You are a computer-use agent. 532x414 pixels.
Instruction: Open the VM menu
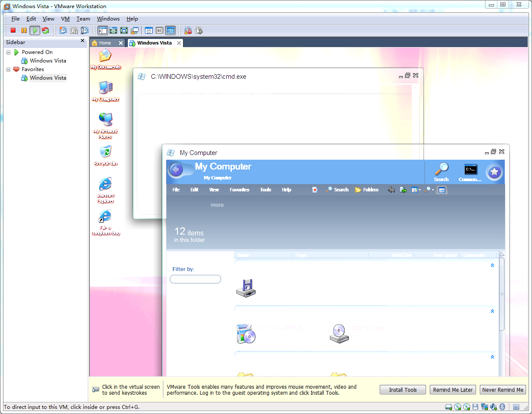pos(65,19)
